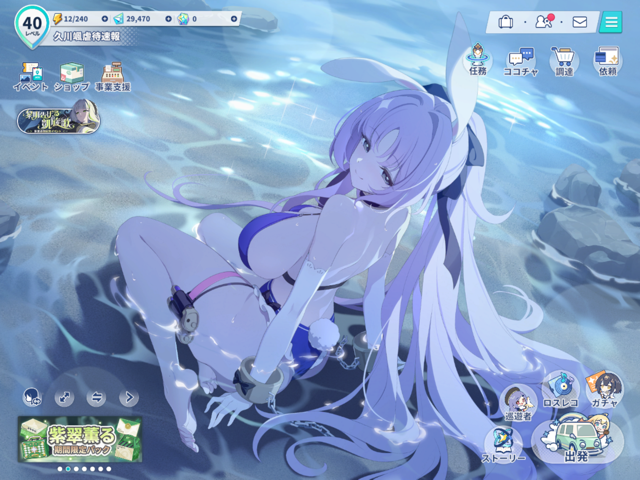Image resolution: width=640 pixels, height=480 pixels.
Task: Click the lightning stamina icon
Action: click(58, 19)
